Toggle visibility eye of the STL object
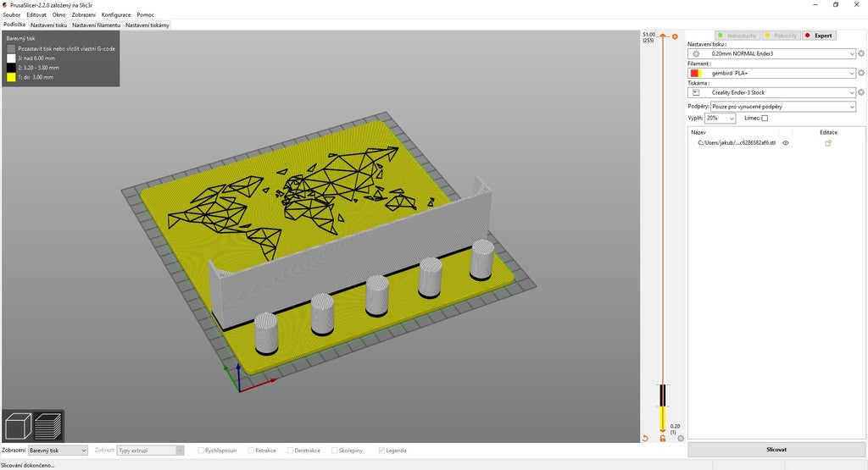 [x=786, y=142]
